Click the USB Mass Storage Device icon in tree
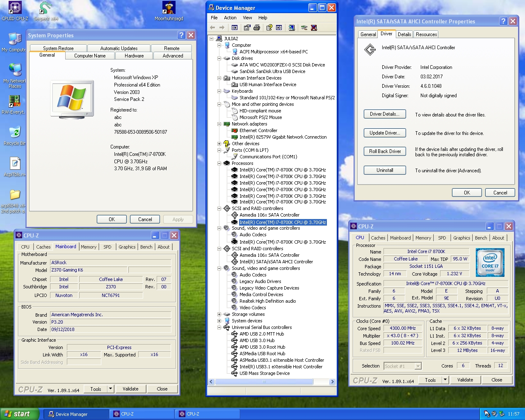525x420 pixels. click(235, 373)
